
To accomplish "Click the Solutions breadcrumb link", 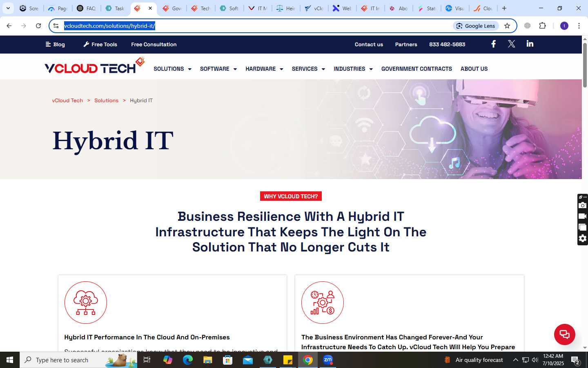I will click(x=106, y=100).
